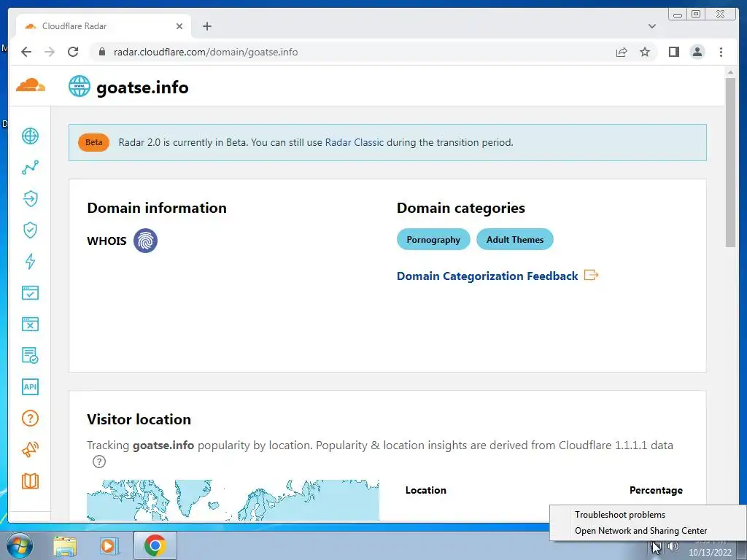Open a new tab with the plus button
Image resolution: width=747 pixels, height=560 pixels.
[206, 26]
